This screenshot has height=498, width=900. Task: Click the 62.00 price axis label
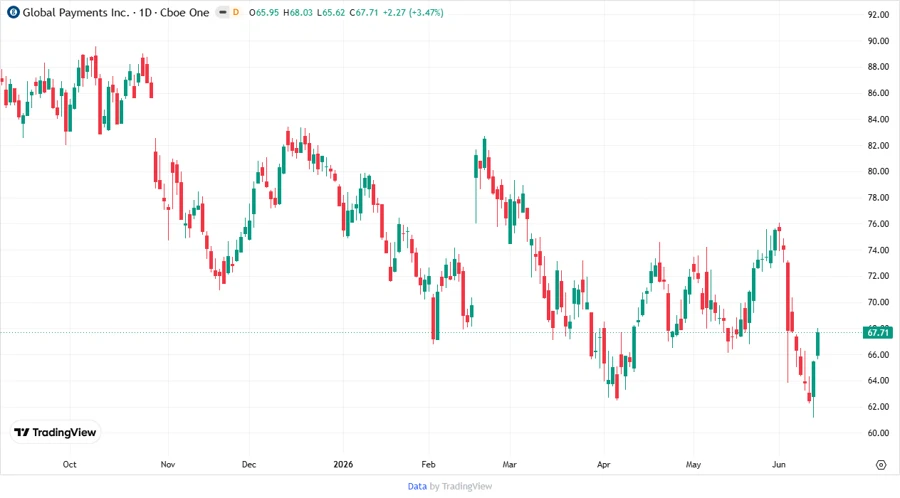[x=878, y=407]
